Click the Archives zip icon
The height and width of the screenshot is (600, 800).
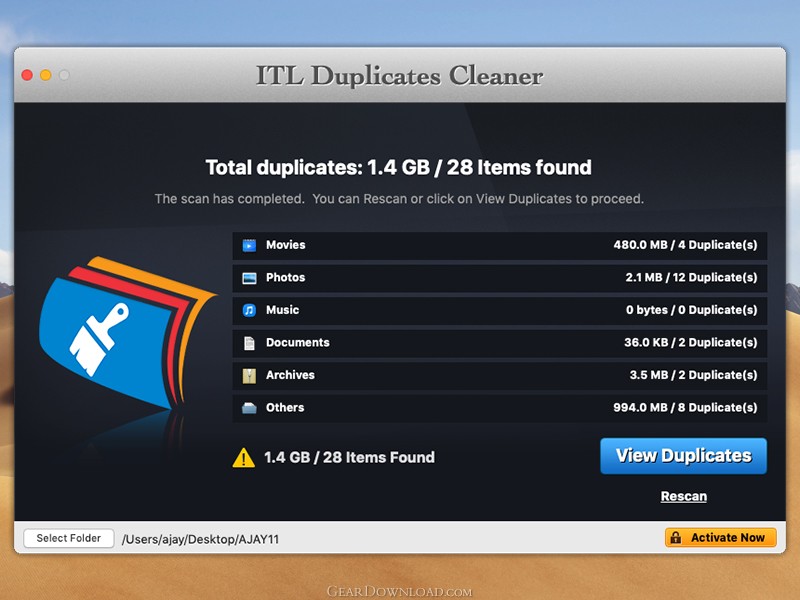(249, 376)
